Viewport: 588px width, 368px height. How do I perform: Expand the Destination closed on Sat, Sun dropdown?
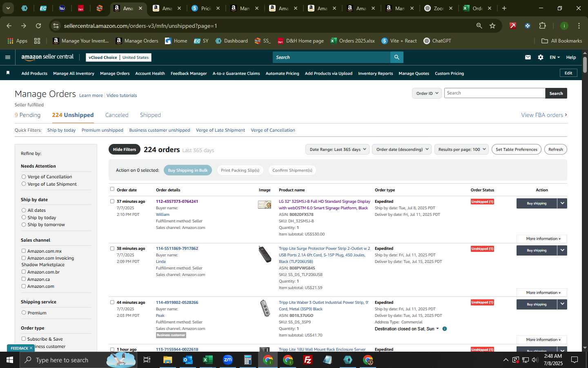tap(437, 329)
